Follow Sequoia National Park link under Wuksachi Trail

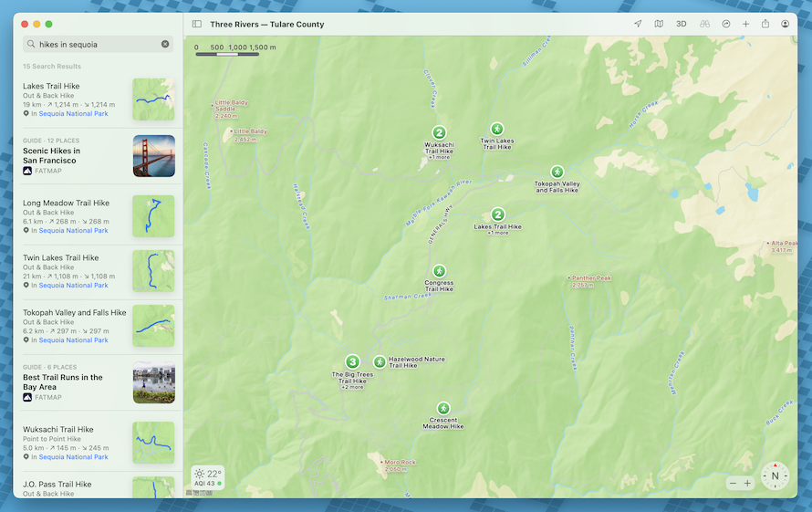click(x=73, y=457)
